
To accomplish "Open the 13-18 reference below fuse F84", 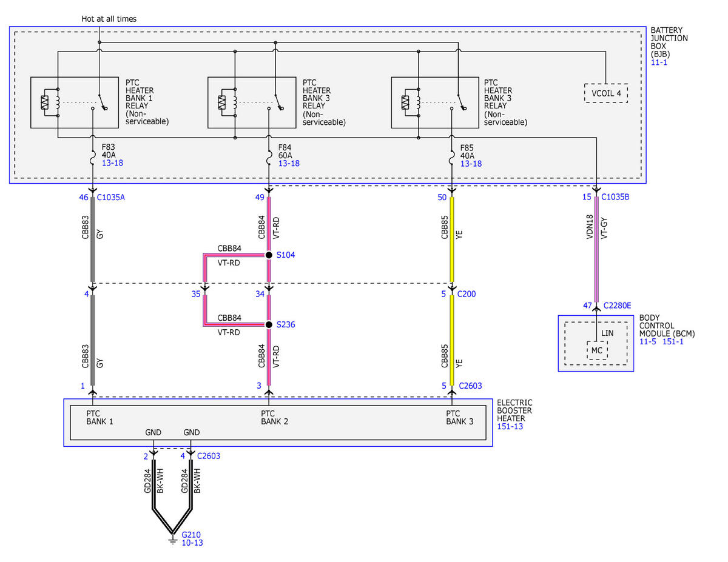I will 289,164.
